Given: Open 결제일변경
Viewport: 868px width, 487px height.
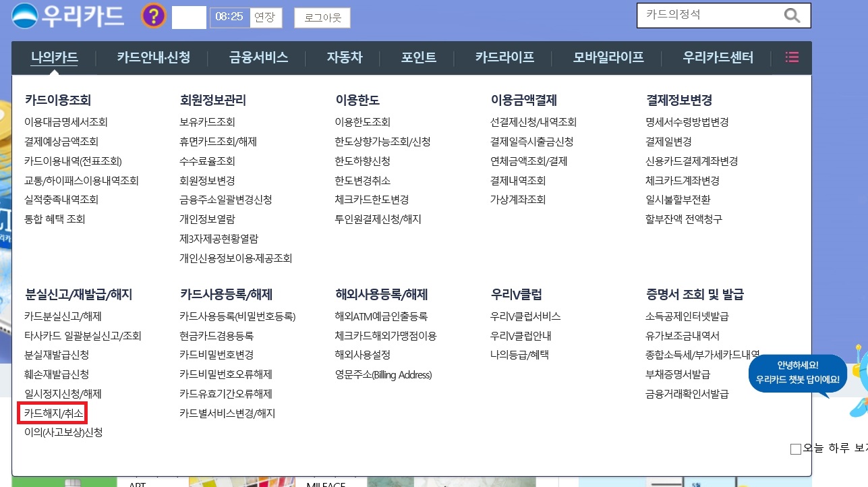Looking at the screenshot, I should (668, 142).
